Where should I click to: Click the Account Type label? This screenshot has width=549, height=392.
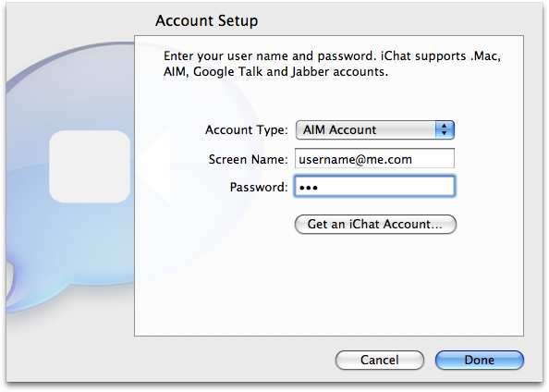pyautogui.click(x=247, y=130)
